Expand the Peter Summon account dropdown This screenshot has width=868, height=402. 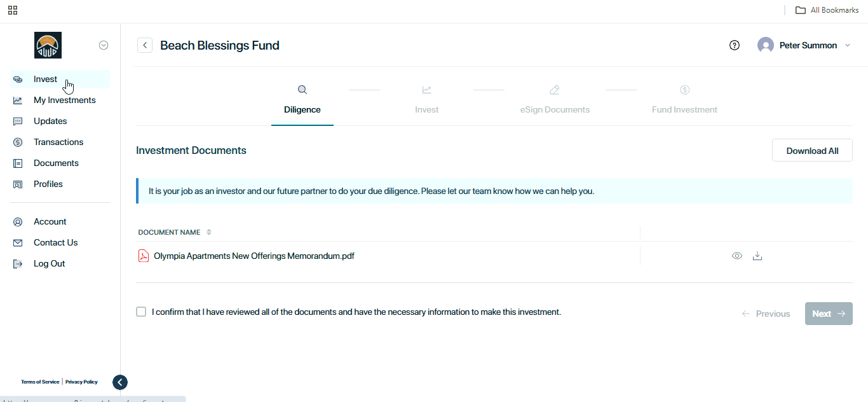(x=847, y=45)
